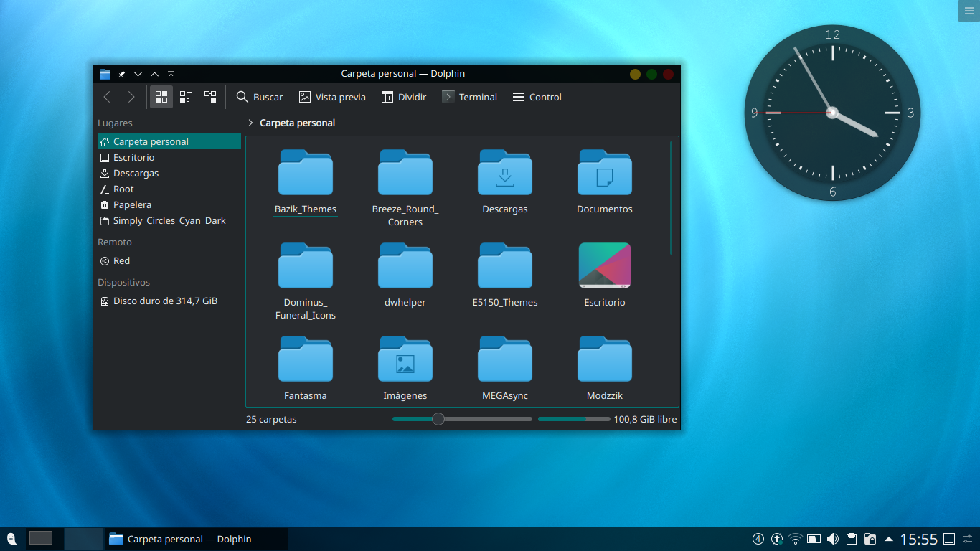The width and height of the screenshot is (980, 551).
Task: Toggle keep-above arrow in title bar
Action: [x=155, y=74]
